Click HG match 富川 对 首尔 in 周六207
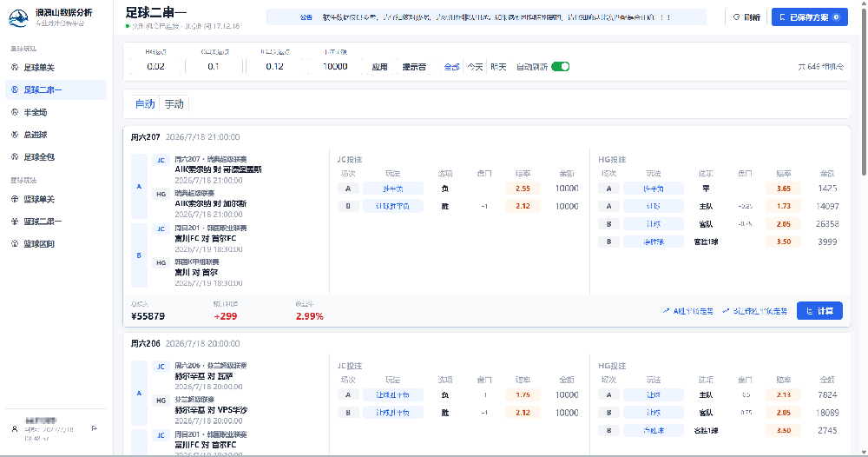Screen dimensions: 868x457 196,273
